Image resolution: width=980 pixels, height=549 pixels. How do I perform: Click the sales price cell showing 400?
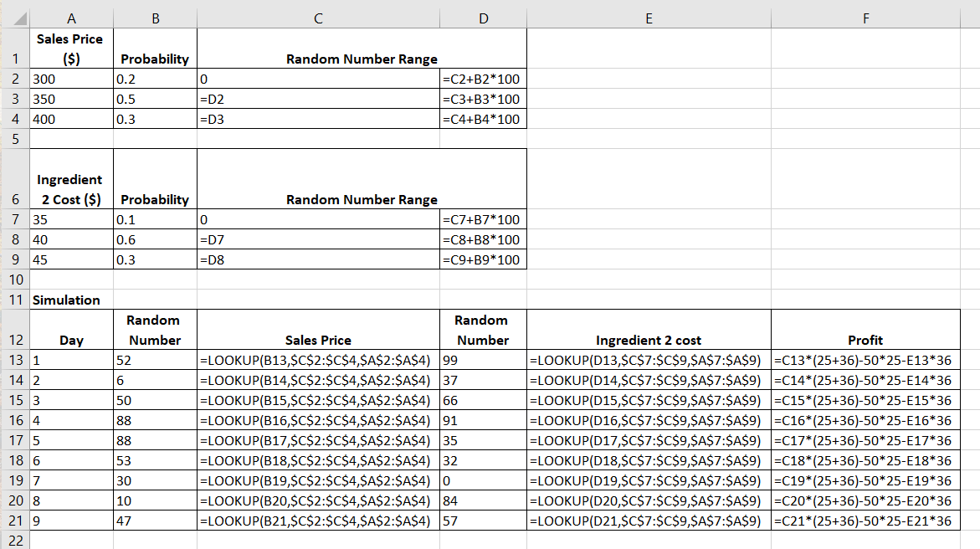70,119
